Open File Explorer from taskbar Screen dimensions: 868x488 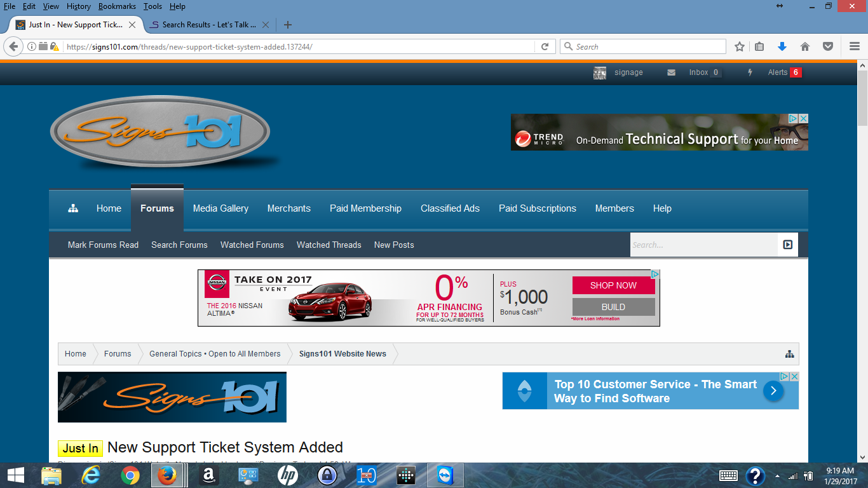pos(51,475)
